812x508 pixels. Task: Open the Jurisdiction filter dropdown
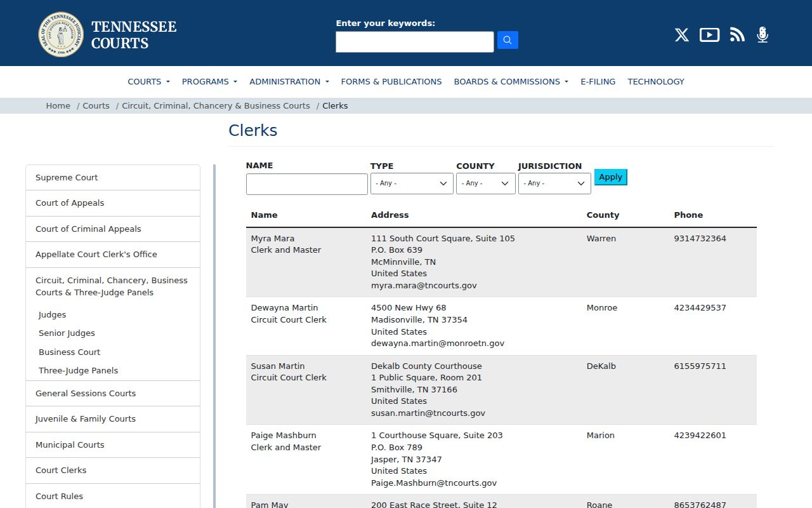pos(554,184)
